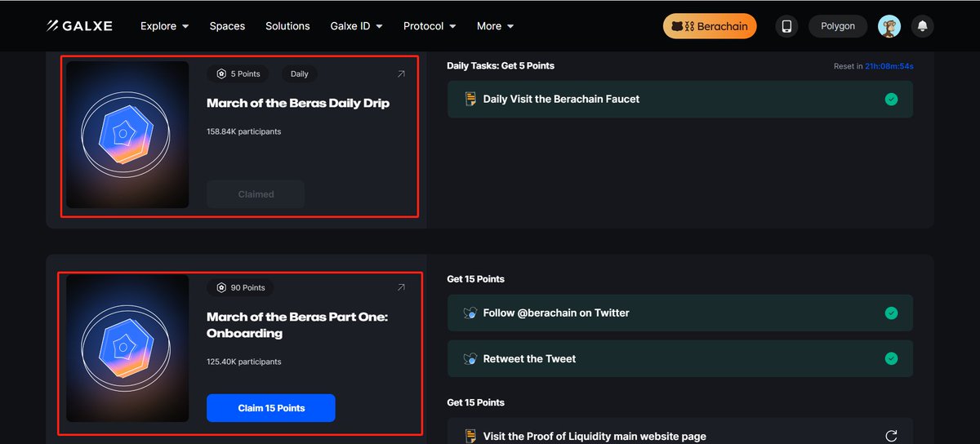Open the Retweet the Tweet task
Viewport: 980px width, 444px height.
pyautogui.click(x=679, y=358)
